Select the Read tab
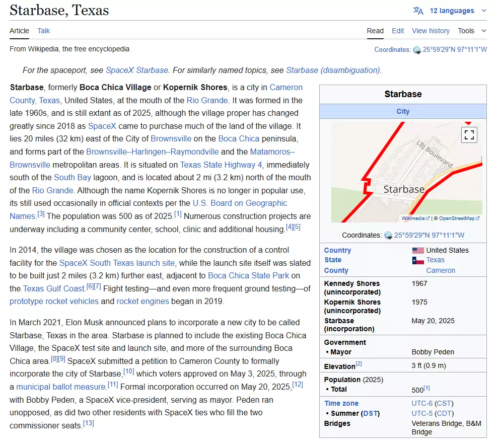Image resolution: width=500 pixels, height=448 pixels. click(375, 31)
